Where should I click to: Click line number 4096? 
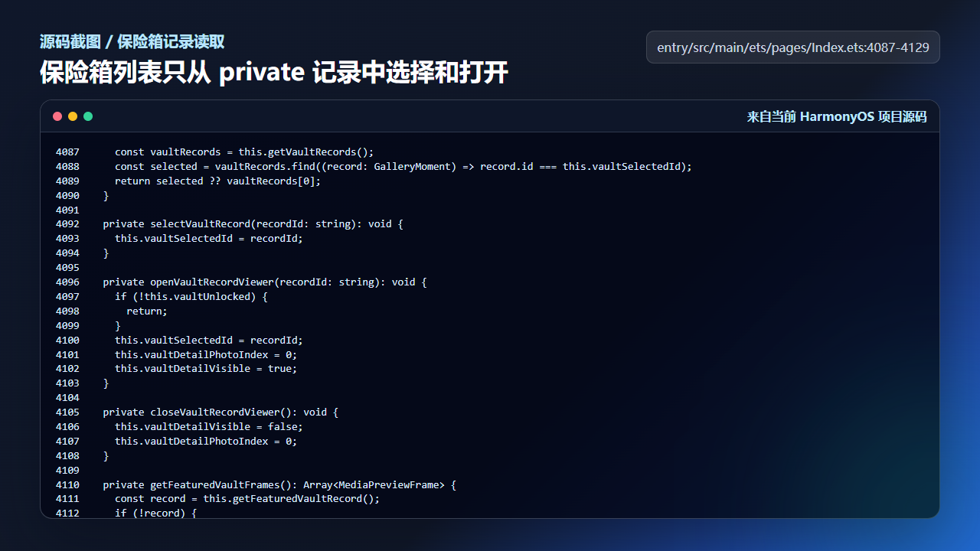pos(67,282)
